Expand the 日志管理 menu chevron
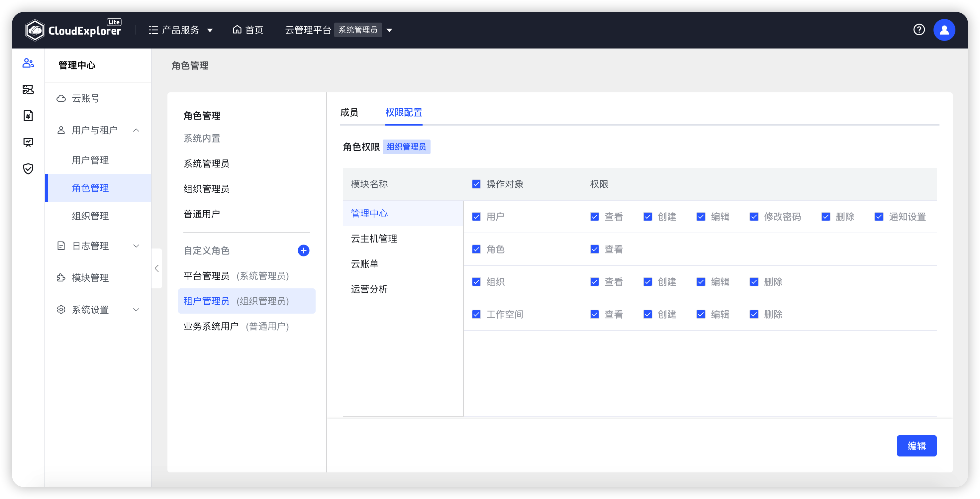Image resolution: width=980 pixels, height=499 pixels. (x=136, y=246)
